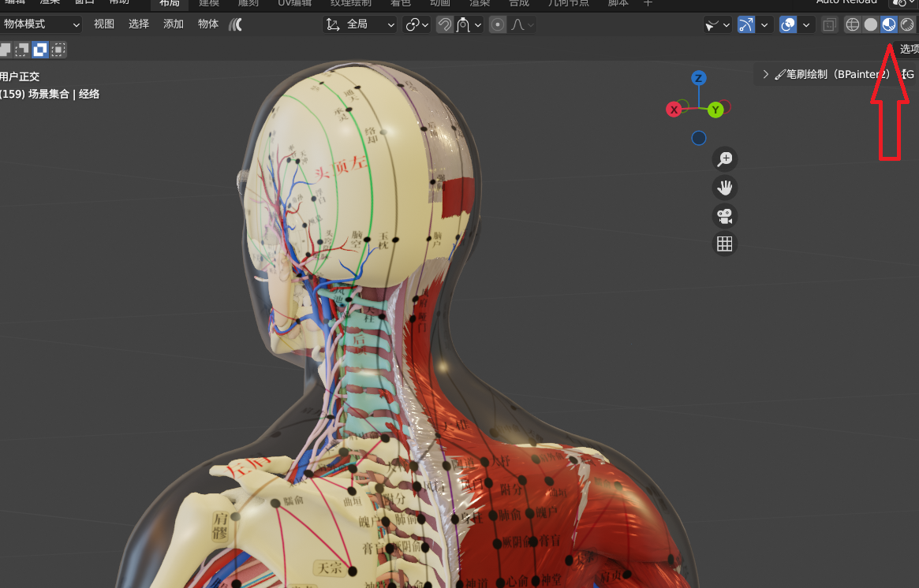Switch to the UV编辑 workspace tab
Screen dimensions: 919x588
coord(295,3)
